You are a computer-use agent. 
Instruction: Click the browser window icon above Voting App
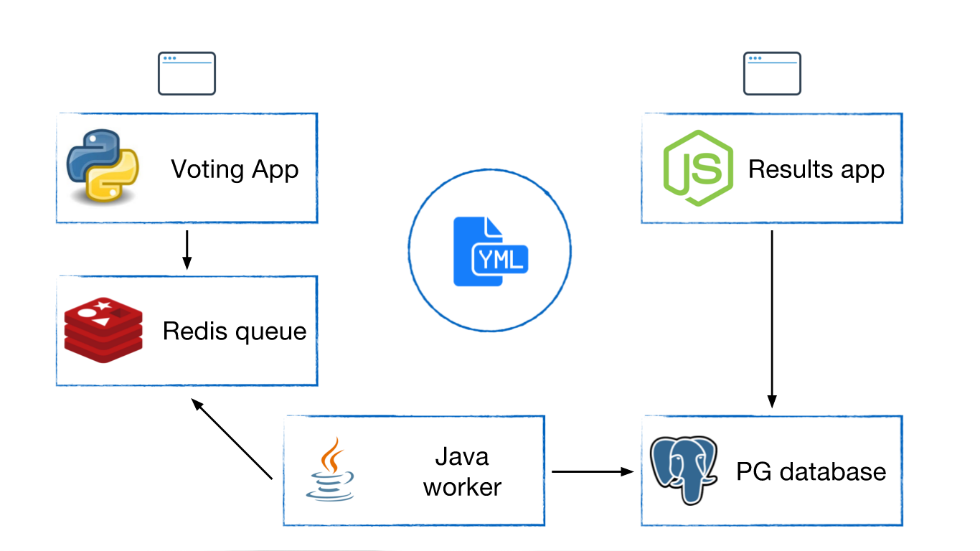click(187, 73)
